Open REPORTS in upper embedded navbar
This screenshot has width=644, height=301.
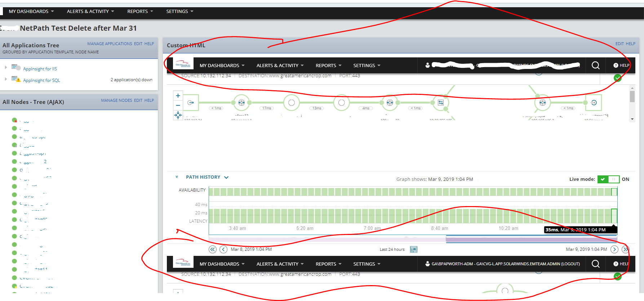click(329, 65)
